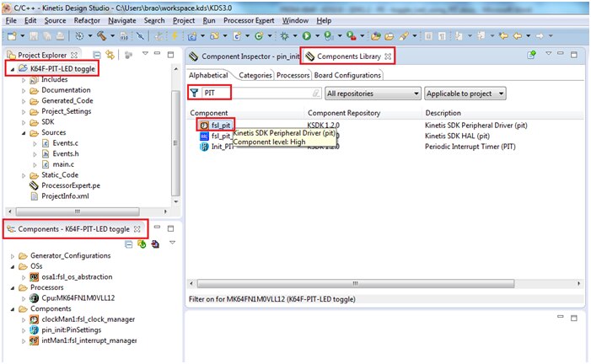Viewport: 591px width, 364px height.
Task: Click the import icon in Components view
Action: (155, 244)
